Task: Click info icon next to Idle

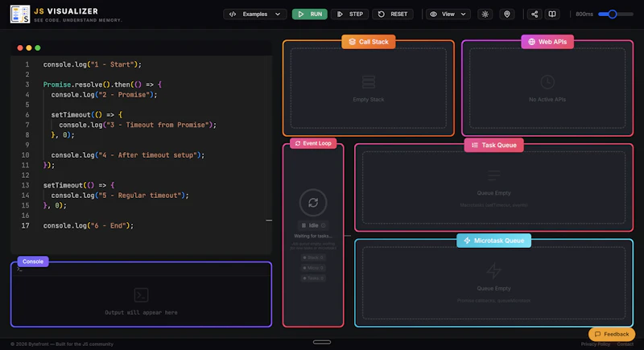Action: pyautogui.click(x=324, y=225)
